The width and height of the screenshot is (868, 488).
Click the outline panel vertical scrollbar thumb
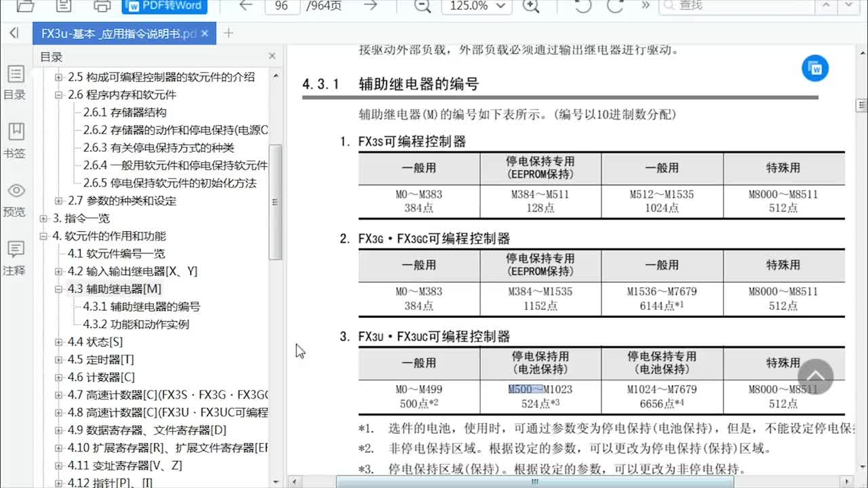tap(275, 202)
